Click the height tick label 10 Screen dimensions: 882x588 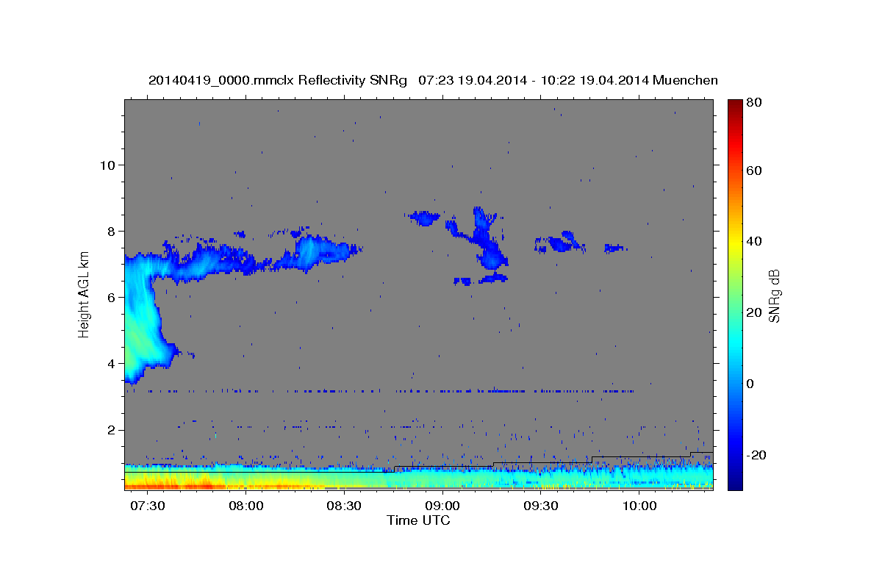(107, 165)
